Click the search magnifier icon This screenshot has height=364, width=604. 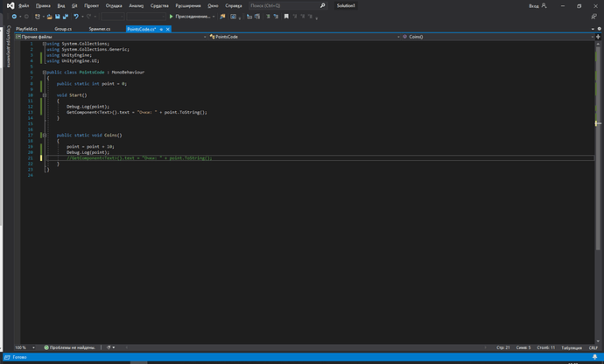pyautogui.click(x=322, y=5)
